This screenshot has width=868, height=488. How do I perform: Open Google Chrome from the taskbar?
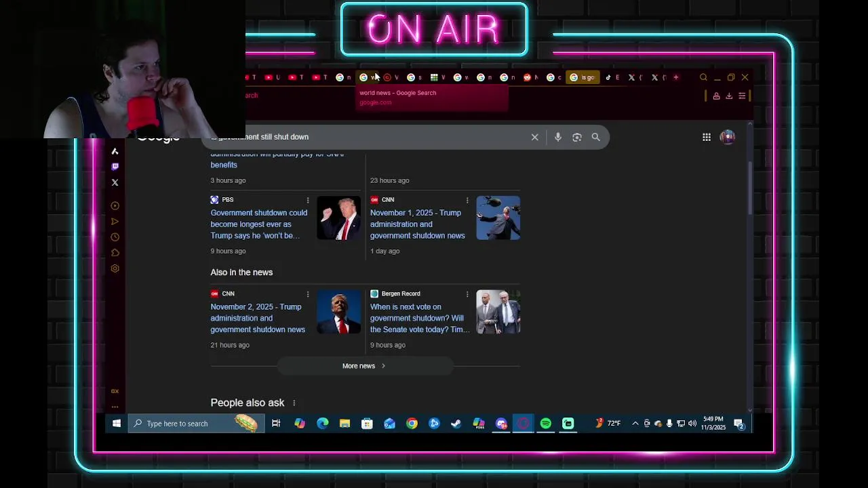pos(412,424)
